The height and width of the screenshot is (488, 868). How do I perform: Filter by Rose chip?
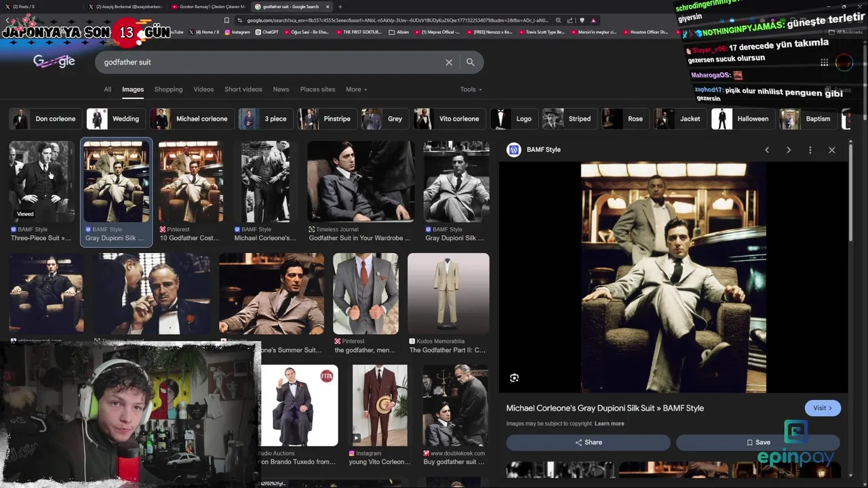point(625,119)
